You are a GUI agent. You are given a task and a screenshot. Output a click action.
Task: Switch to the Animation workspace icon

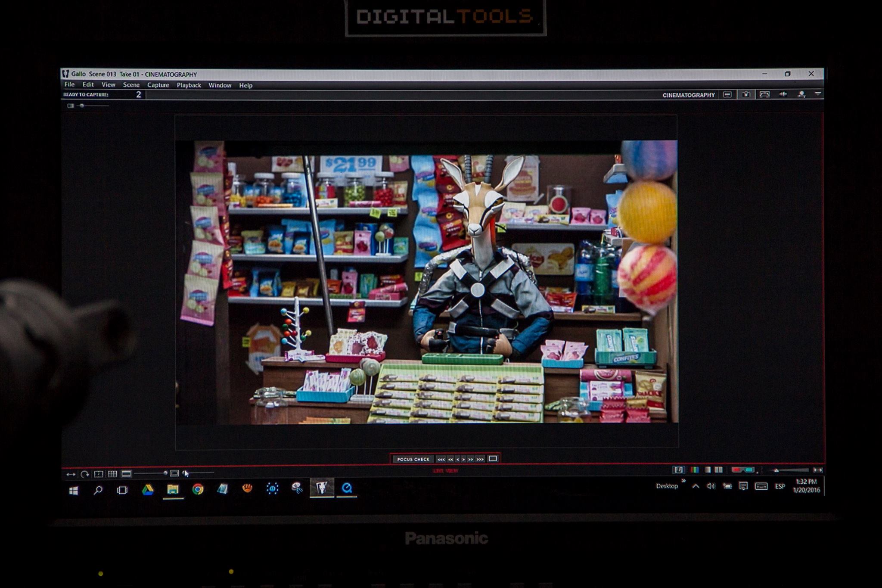click(x=727, y=94)
